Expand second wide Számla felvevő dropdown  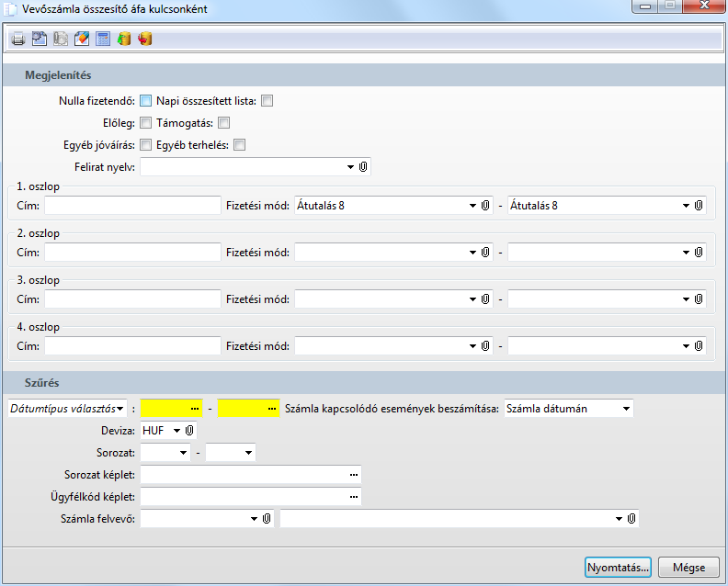point(619,519)
